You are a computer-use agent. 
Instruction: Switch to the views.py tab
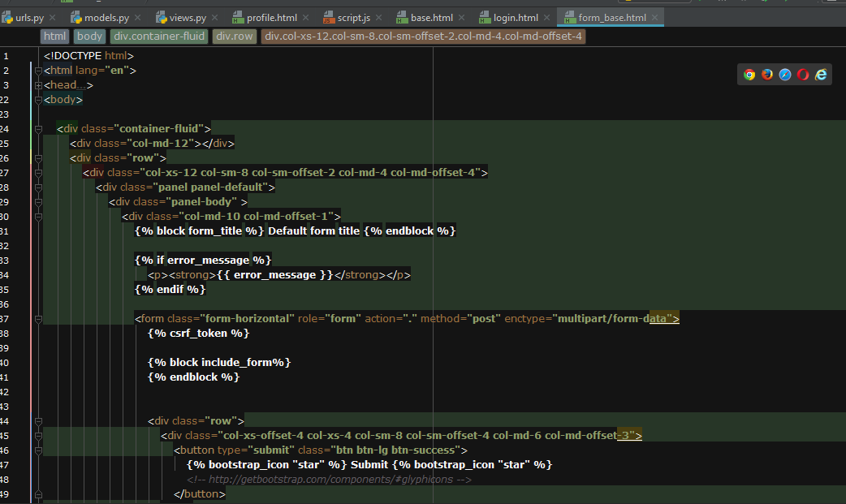[x=188, y=17]
